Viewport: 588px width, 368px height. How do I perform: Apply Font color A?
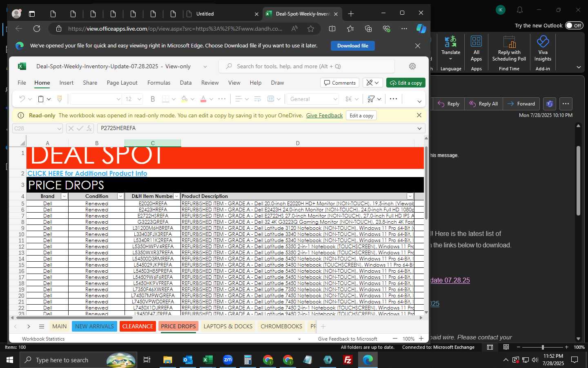coord(203,99)
